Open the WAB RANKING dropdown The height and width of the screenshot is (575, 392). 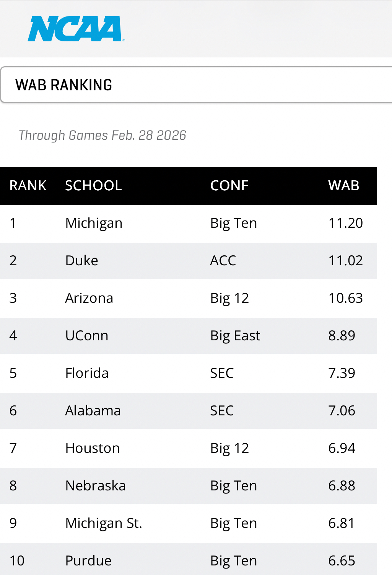(196, 85)
